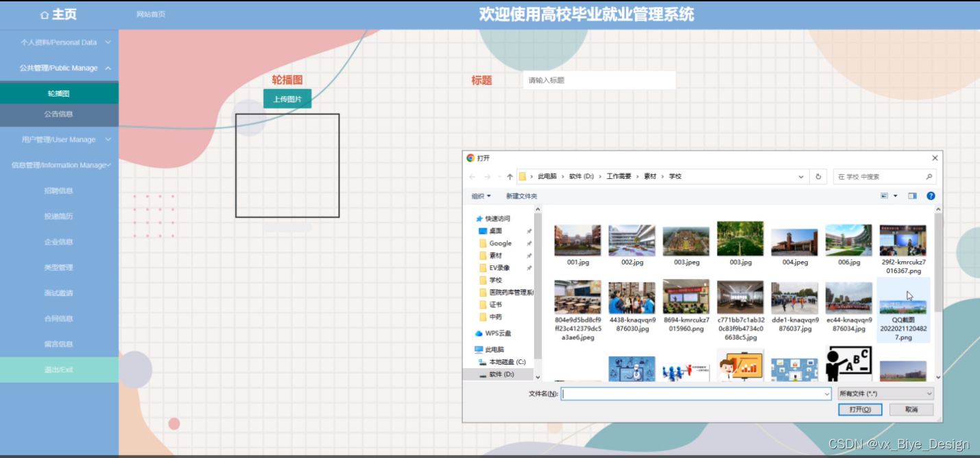The width and height of the screenshot is (980, 458).
Task: Click the home icon beside 主页
Action: 45,14
